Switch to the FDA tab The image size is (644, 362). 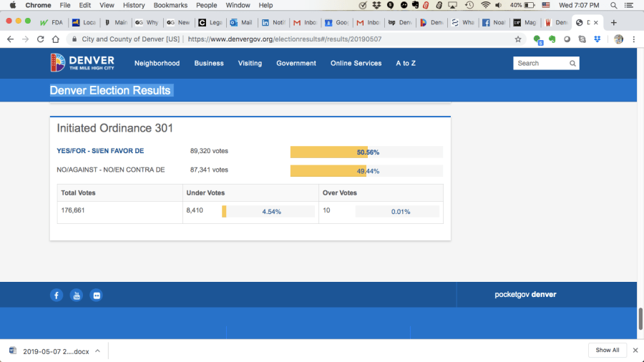pos(52,23)
